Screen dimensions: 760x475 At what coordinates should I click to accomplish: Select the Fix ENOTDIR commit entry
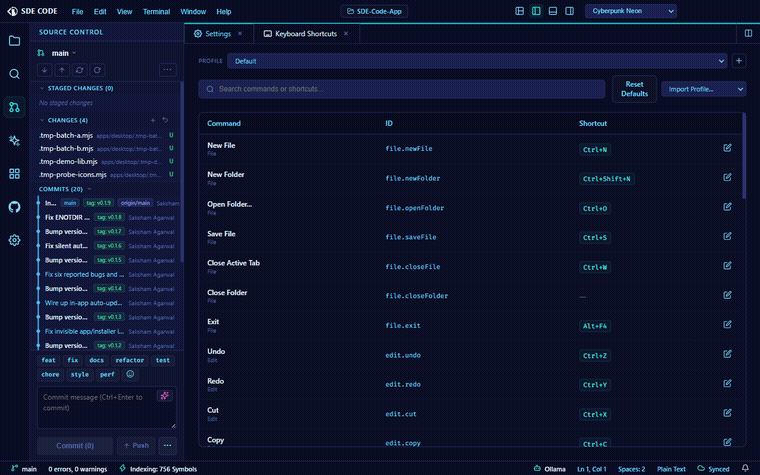tap(106, 218)
